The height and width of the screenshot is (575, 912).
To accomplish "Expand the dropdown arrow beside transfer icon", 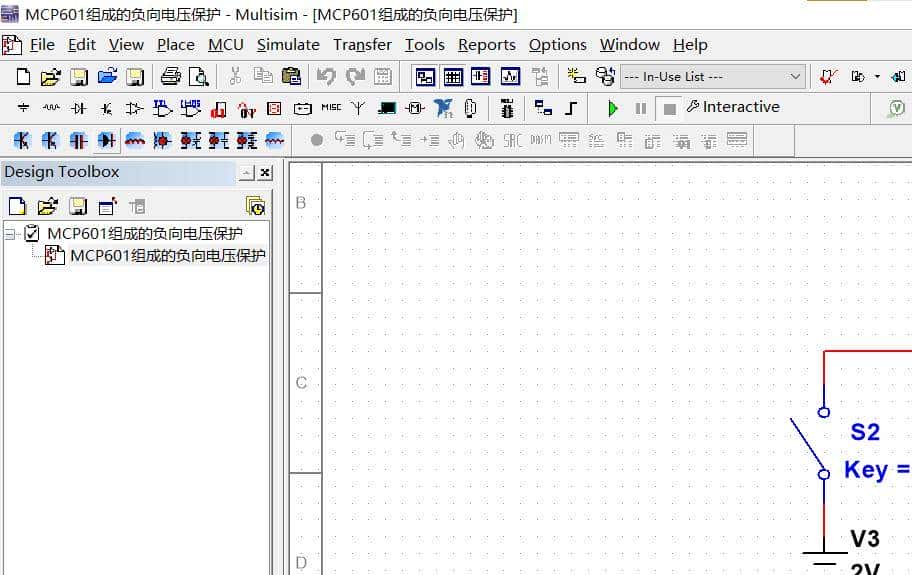I will coord(877,76).
